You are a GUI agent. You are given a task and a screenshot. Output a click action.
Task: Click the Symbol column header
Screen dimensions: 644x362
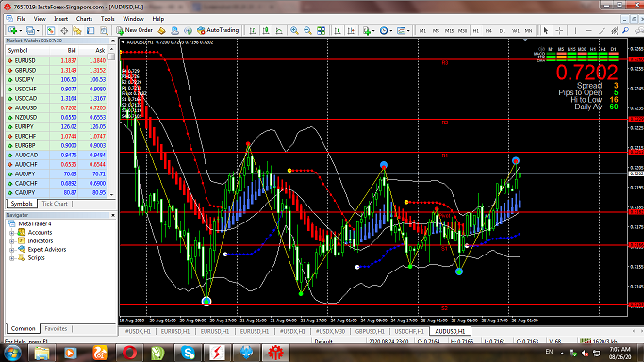coord(27,51)
